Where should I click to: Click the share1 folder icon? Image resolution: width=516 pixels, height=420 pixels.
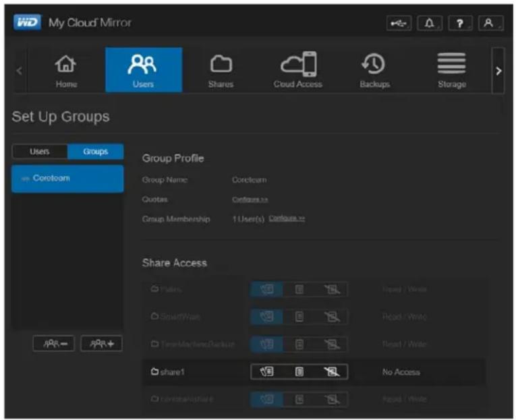point(154,371)
